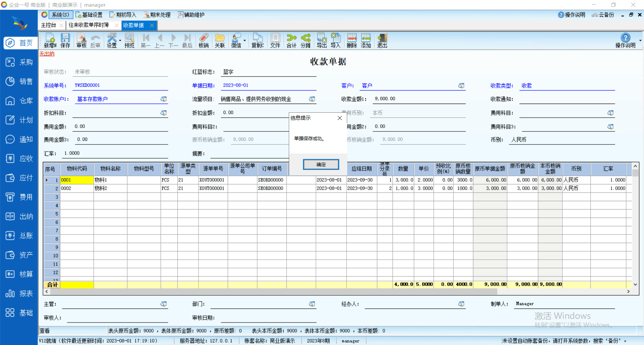The image size is (644, 345).
Task: Open the 主管 lookup picker
Action: [x=163, y=304]
